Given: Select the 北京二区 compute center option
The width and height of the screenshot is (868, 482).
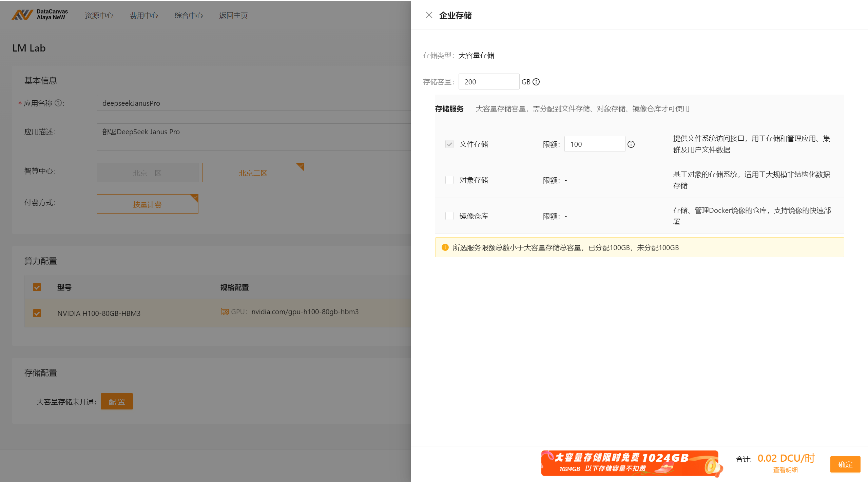Looking at the screenshot, I should pos(253,173).
